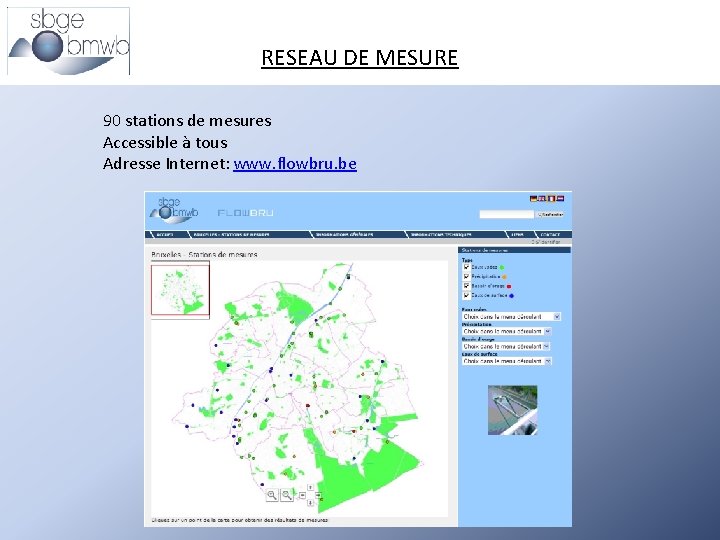
Task: Click the search text field in the header
Action: click(x=507, y=214)
